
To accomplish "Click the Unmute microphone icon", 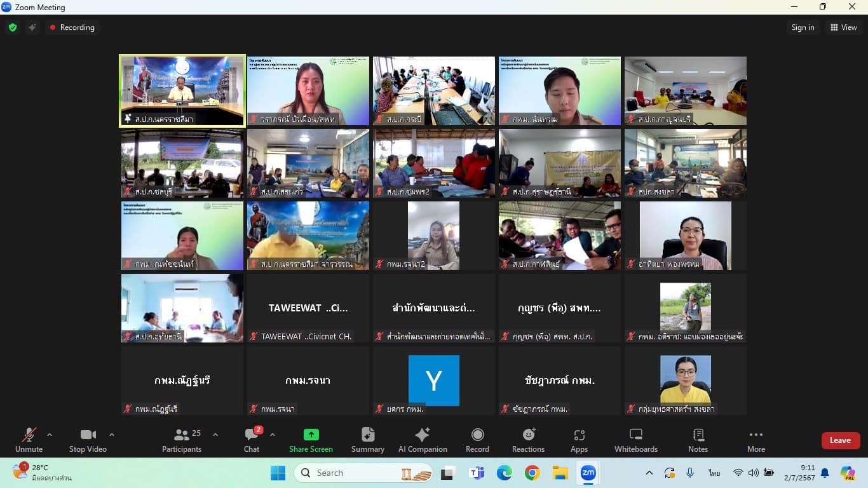I will pyautogui.click(x=29, y=435).
